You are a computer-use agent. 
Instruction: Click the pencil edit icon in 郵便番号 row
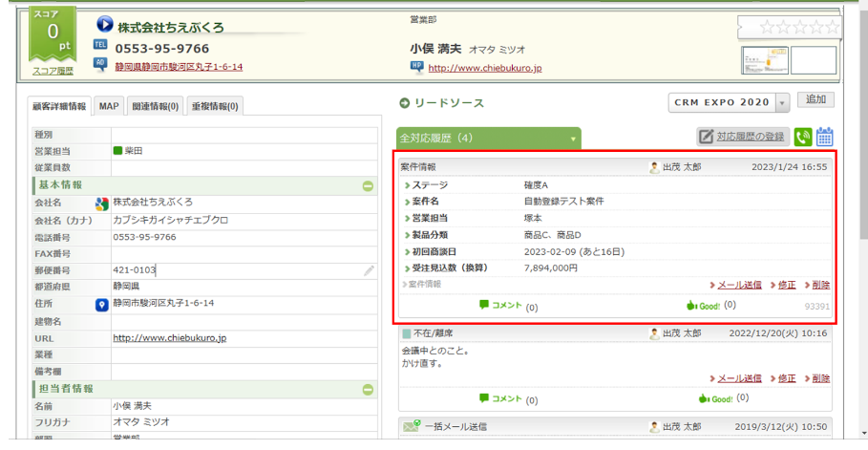(369, 270)
